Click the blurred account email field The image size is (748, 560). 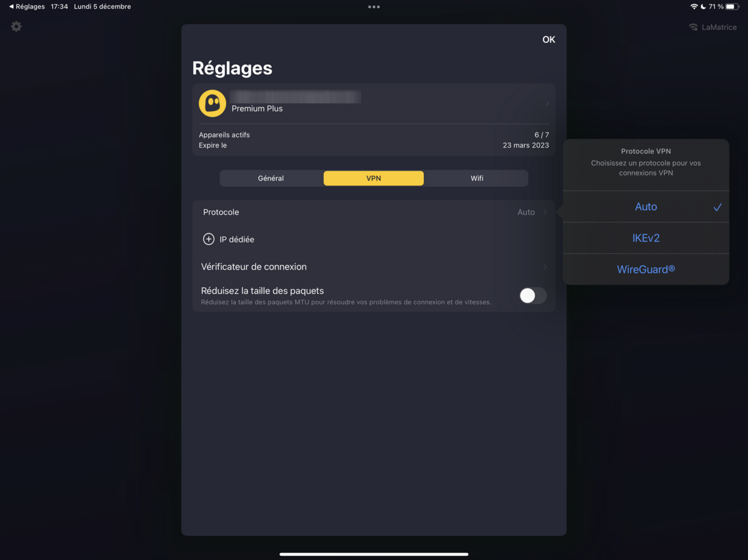(x=296, y=97)
